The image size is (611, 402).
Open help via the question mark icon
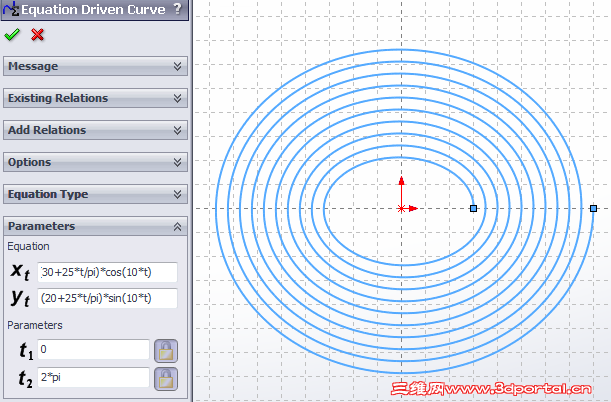(x=177, y=9)
